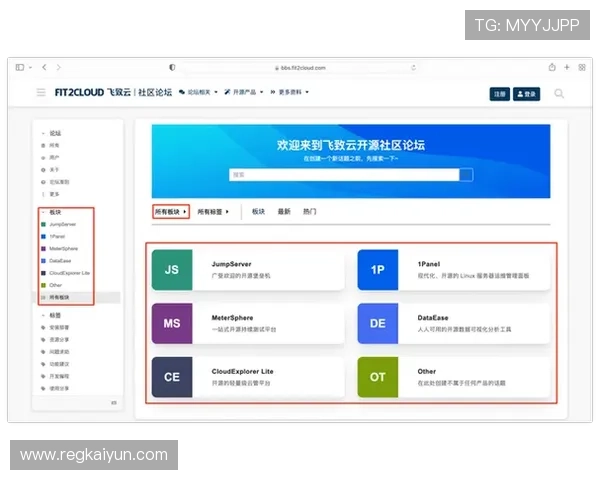Open the 使用分享 tag in sidebar
The height and width of the screenshot is (480, 600).
tap(55, 389)
